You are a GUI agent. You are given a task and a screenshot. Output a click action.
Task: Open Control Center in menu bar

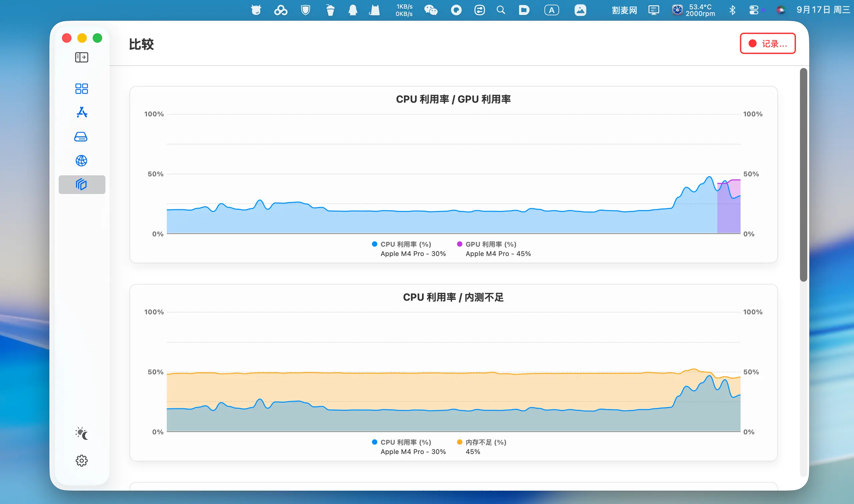pyautogui.click(x=753, y=10)
